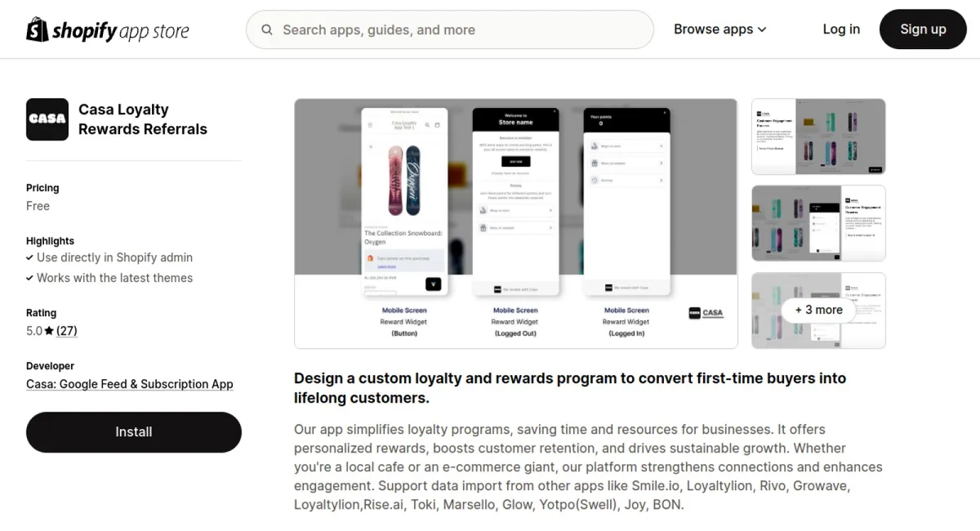Click the rating star icon
The height and width of the screenshot is (531, 980).
point(49,331)
